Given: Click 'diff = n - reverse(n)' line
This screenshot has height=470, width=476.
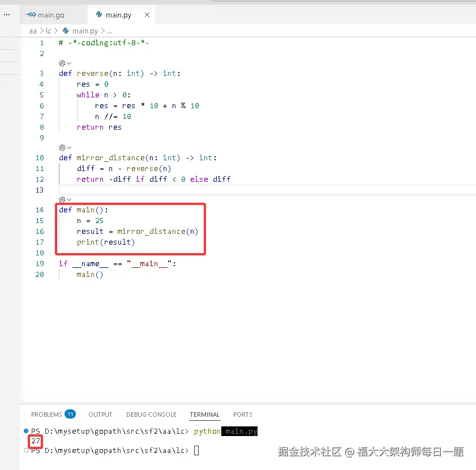Looking at the screenshot, I should (x=124, y=168).
